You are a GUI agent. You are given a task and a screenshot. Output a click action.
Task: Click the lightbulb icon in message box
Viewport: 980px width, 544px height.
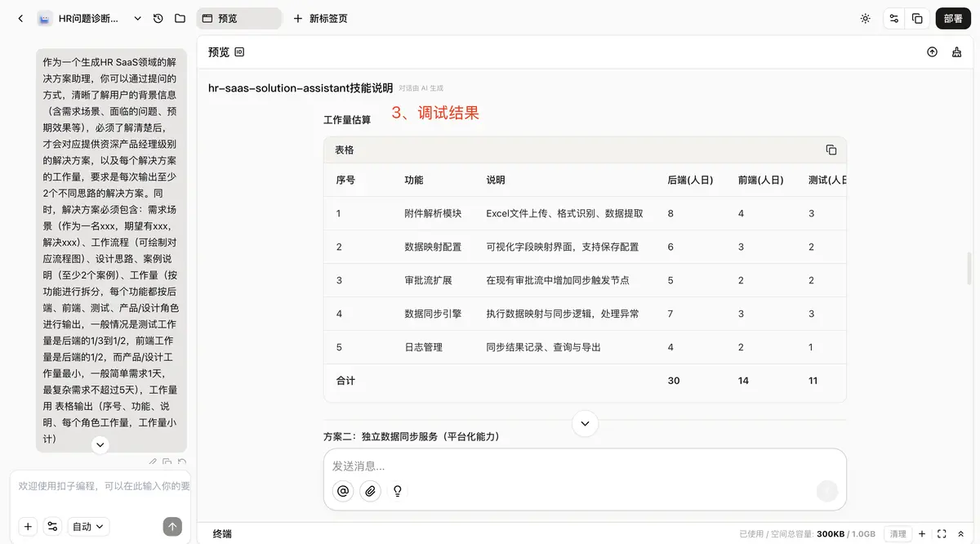pos(398,491)
